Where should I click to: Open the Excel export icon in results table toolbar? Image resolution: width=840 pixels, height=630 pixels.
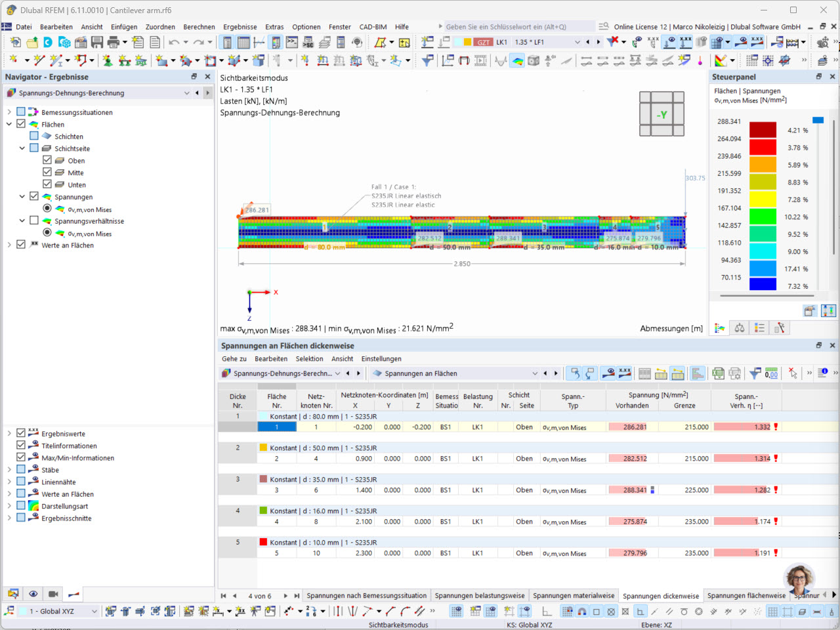pyautogui.click(x=717, y=373)
